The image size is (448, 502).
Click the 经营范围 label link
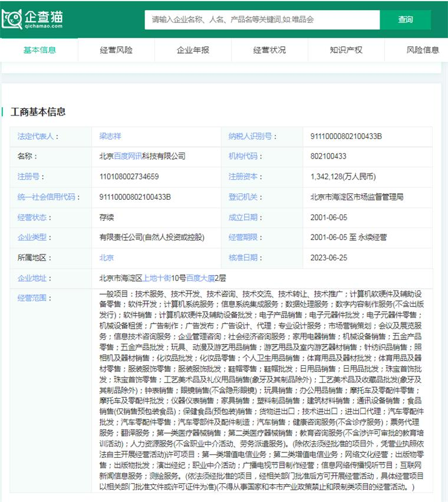point(32,298)
